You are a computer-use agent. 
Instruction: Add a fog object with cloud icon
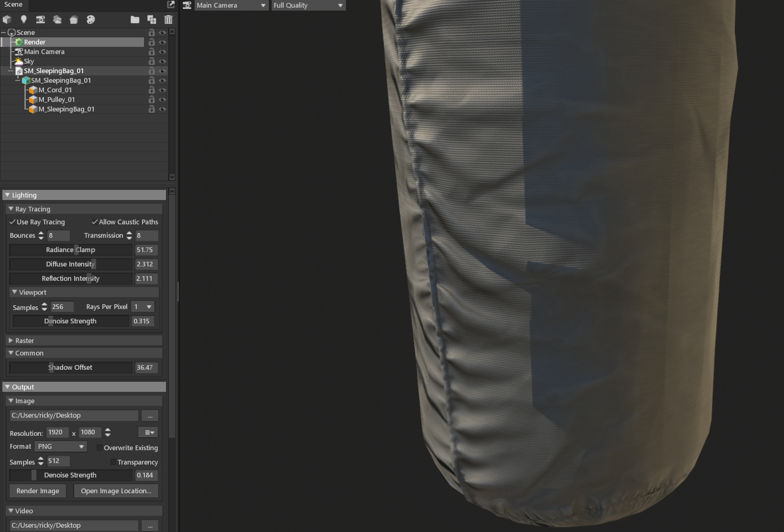[57, 20]
